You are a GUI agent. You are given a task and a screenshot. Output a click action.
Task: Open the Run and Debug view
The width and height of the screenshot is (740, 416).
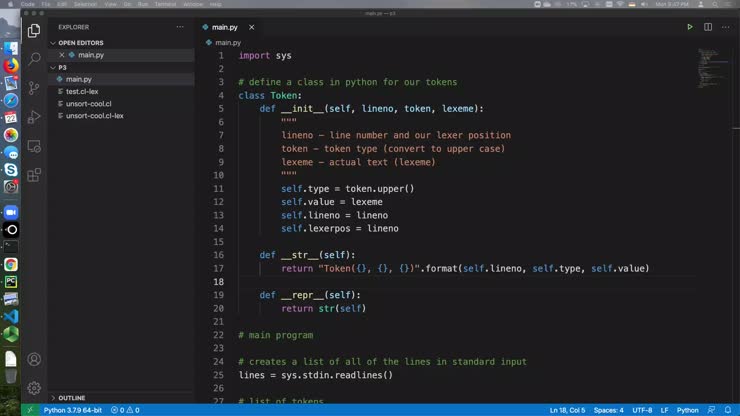tap(34, 117)
